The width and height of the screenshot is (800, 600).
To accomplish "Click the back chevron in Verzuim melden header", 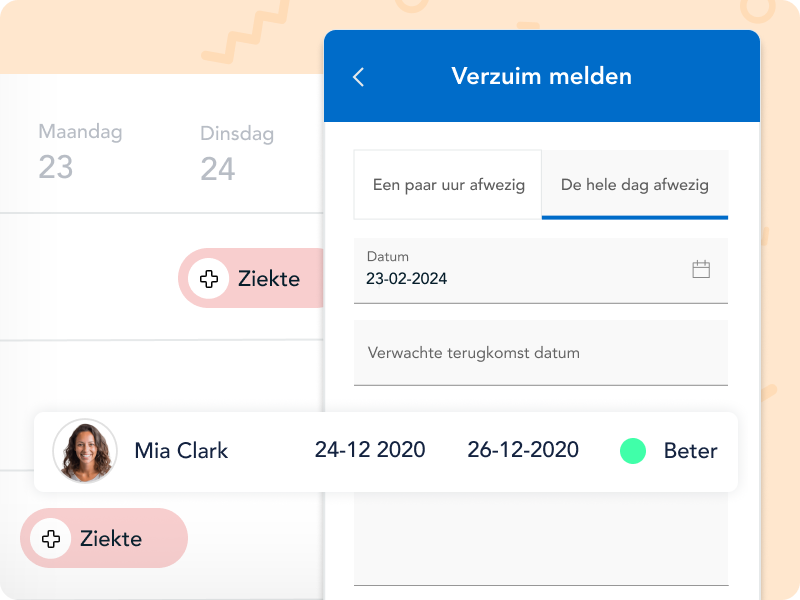I will point(359,77).
